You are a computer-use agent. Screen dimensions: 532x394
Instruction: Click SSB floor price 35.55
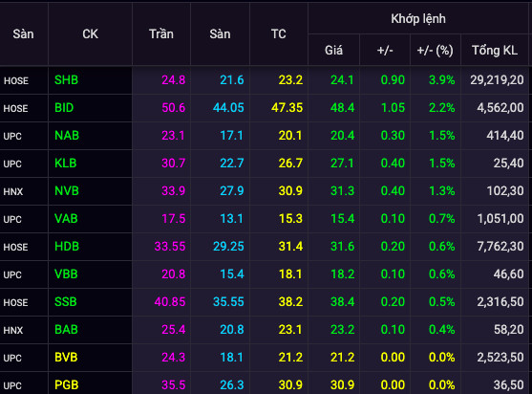pyautogui.click(x=228, y=302)
